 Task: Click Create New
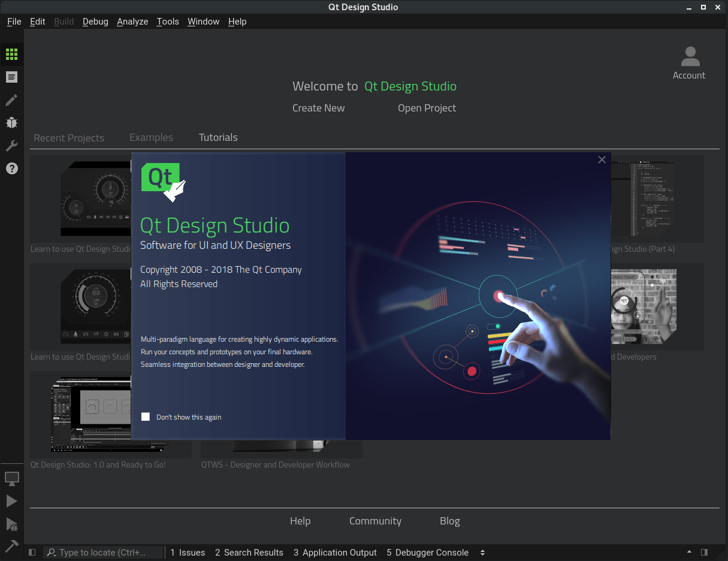318,108
